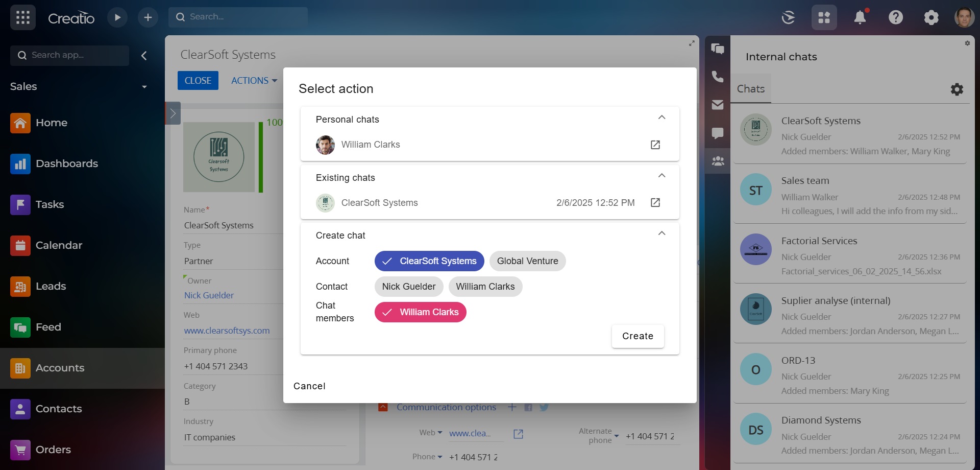Open www.clearsoftsys.com link
The image size is (980, 470).
(227, 331)
